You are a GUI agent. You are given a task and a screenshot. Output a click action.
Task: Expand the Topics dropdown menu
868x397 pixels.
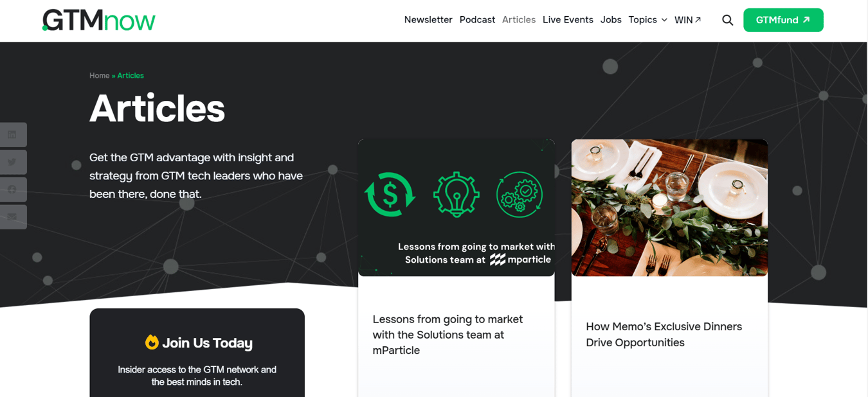click(642, 20)
